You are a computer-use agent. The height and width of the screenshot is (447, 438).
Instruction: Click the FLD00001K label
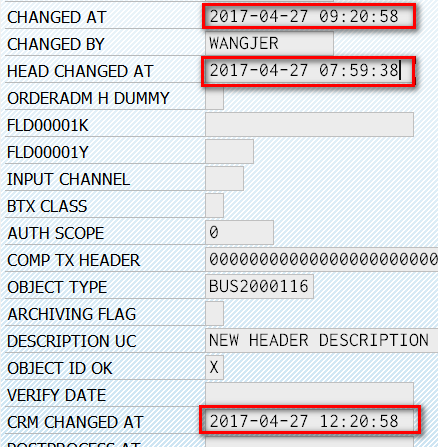click(x=48, y=126)
